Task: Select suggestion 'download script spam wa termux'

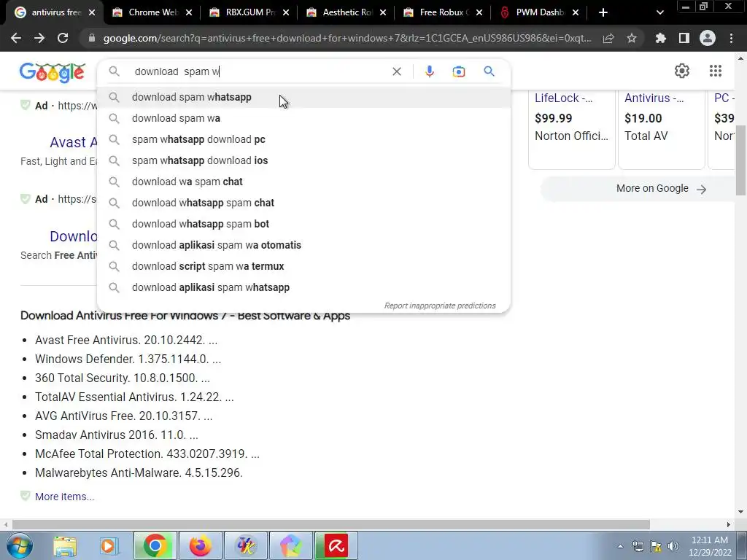Action: click(x=303, y=266)
